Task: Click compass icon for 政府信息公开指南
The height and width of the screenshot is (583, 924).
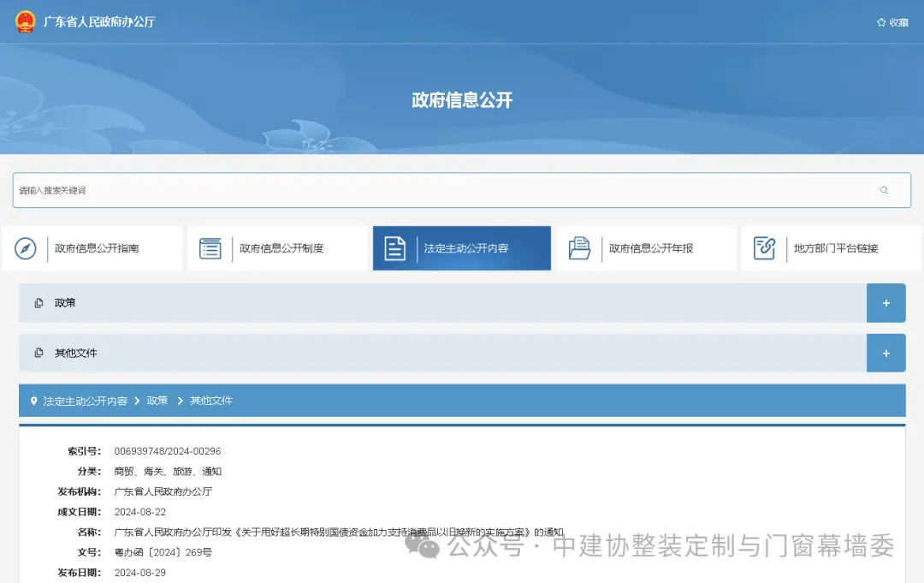Action: [x=26, y=248]
